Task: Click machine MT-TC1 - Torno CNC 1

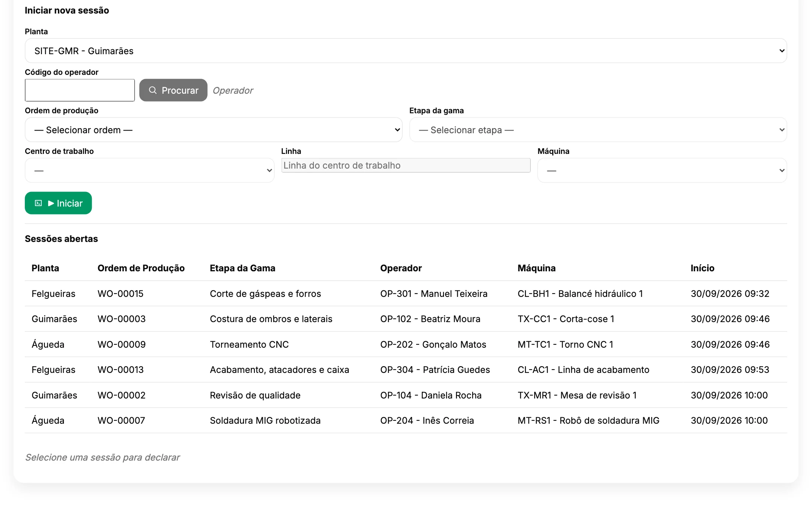Action: [565, 344]
